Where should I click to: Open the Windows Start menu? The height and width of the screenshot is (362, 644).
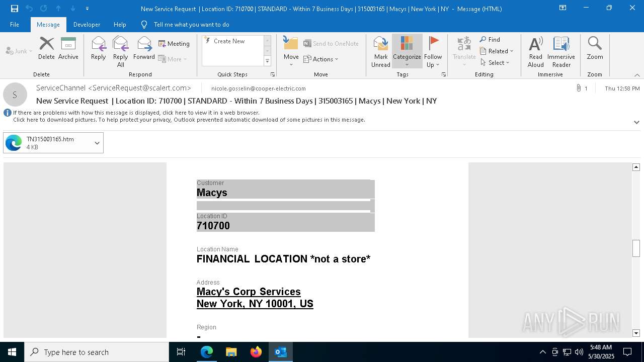pyautogui.click(x=12, y=352)
